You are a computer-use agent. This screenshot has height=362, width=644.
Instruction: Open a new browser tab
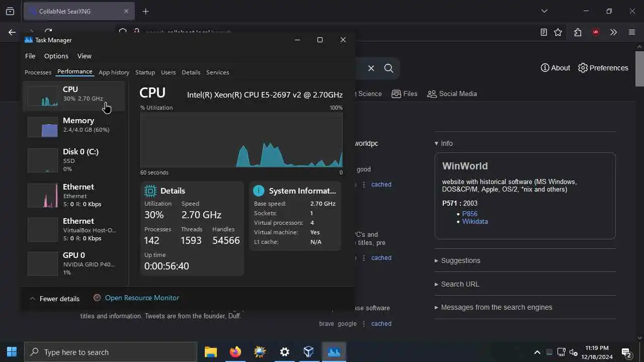pyautogui.click(x=145, y=11)
